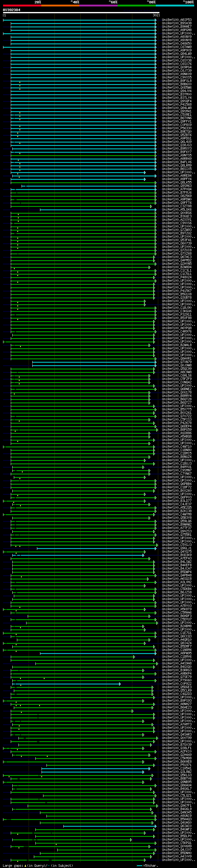Image resolution: width=197 pixels, height=868 pixels.
Task: Select the UniRef100_Q6L4U9 label
Action: point(177,142)
